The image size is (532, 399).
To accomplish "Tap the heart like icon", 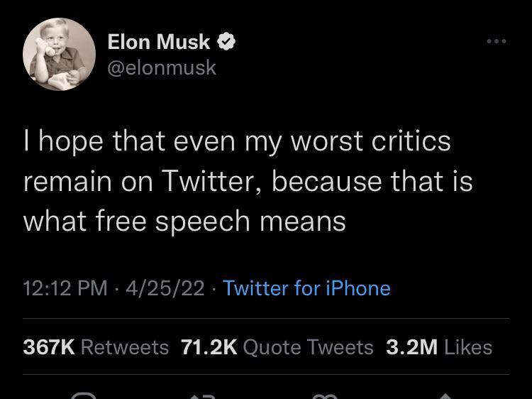I will [325, 395].
